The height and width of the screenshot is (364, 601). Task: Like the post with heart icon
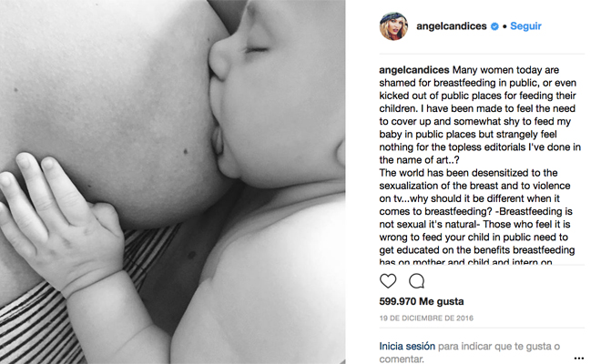[x=388, y=281]
